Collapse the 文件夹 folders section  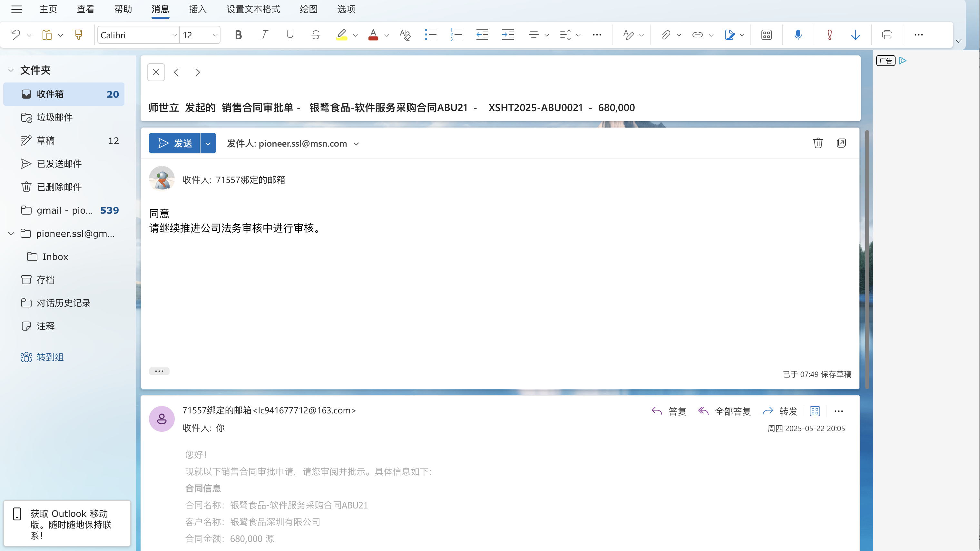pos(11,70)
